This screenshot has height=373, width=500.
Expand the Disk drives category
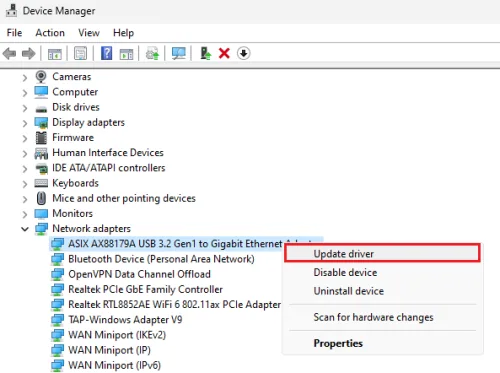click(x=25, y=108)
